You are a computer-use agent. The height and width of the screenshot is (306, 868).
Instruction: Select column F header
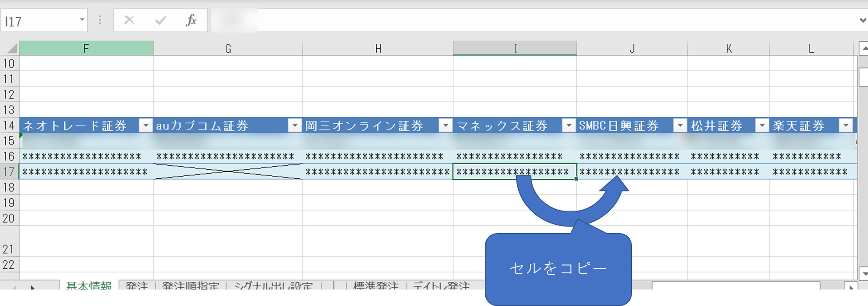pos(86,48)
